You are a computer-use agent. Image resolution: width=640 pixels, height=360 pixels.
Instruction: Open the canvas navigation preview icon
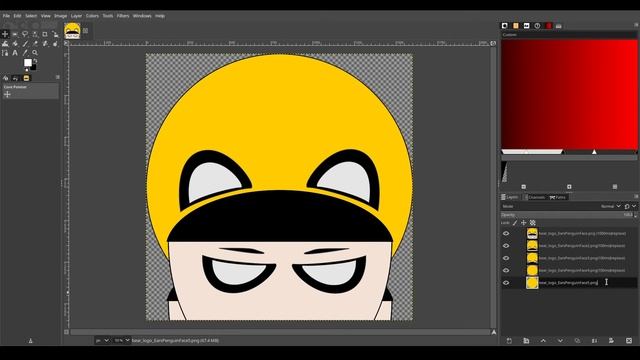tap(494, 332)
